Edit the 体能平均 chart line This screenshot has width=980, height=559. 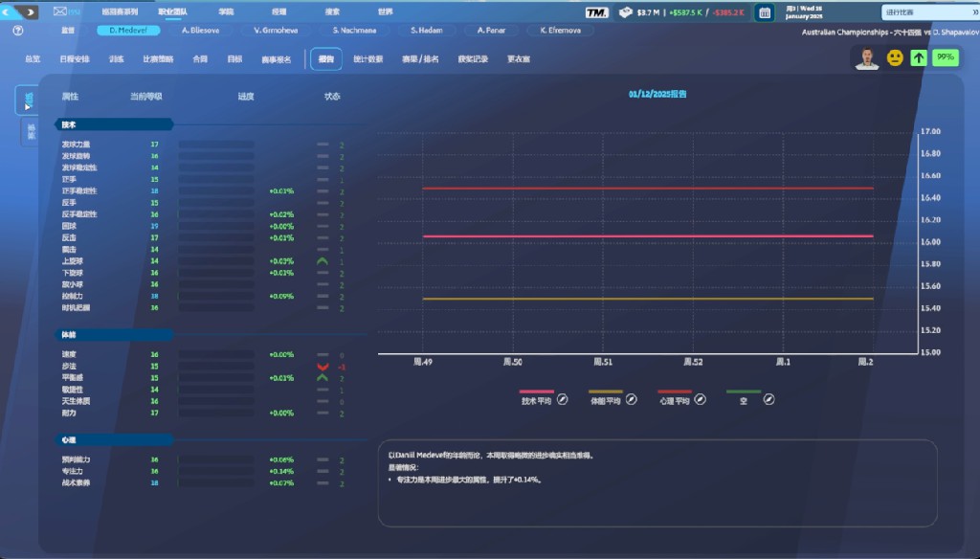click(632, 399)
